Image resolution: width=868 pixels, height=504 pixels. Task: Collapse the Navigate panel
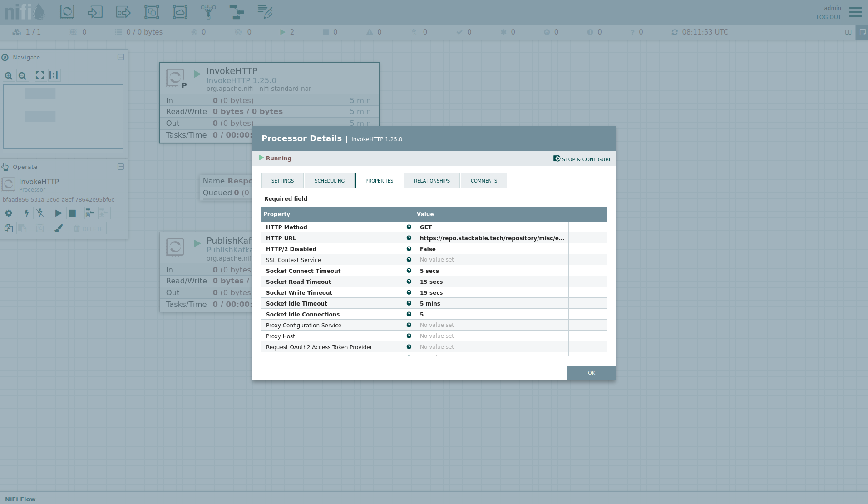121,57
